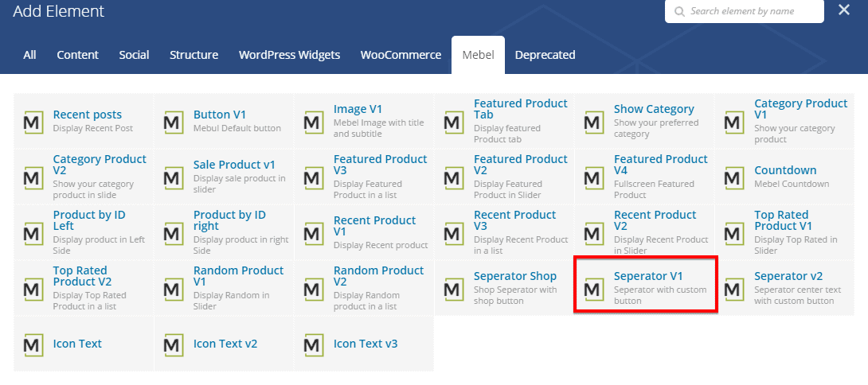Click the Show Category element icon
Viewport: 868px width, 385px height.
(x=593, y=122)
